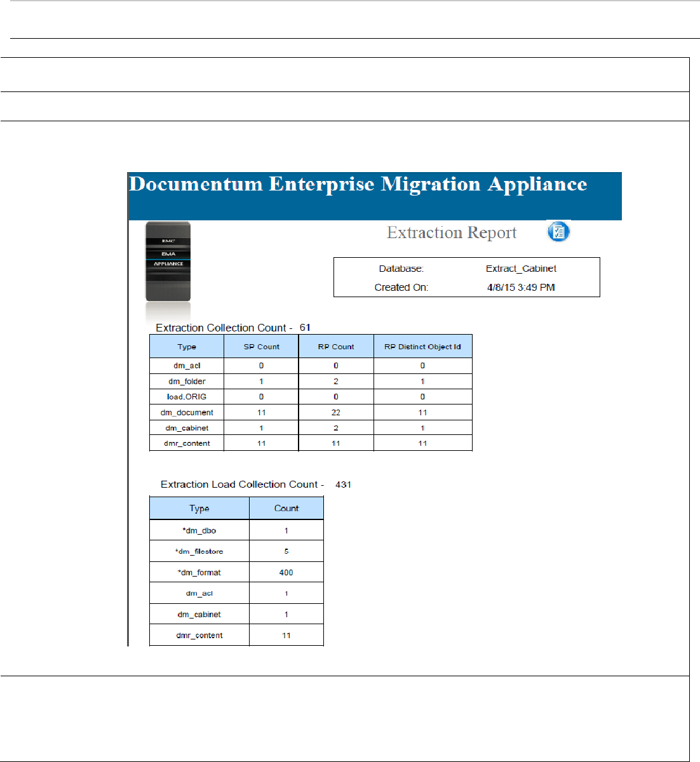Select the load collection count value 431

(343, 485)
